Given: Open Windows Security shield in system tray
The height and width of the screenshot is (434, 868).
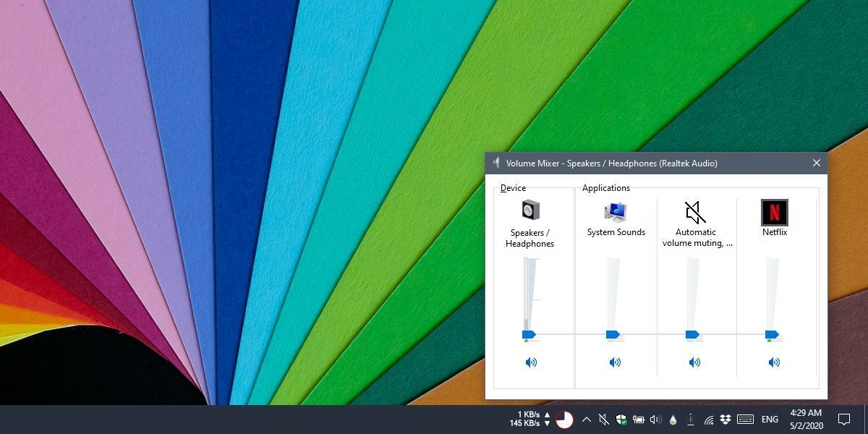Looking at the screenshot, I should 621,420.
